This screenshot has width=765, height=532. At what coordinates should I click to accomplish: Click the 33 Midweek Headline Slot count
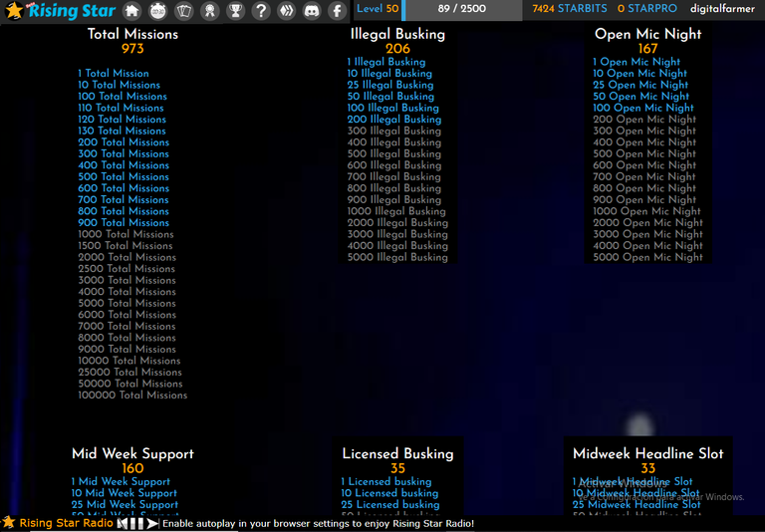[647, 468]
